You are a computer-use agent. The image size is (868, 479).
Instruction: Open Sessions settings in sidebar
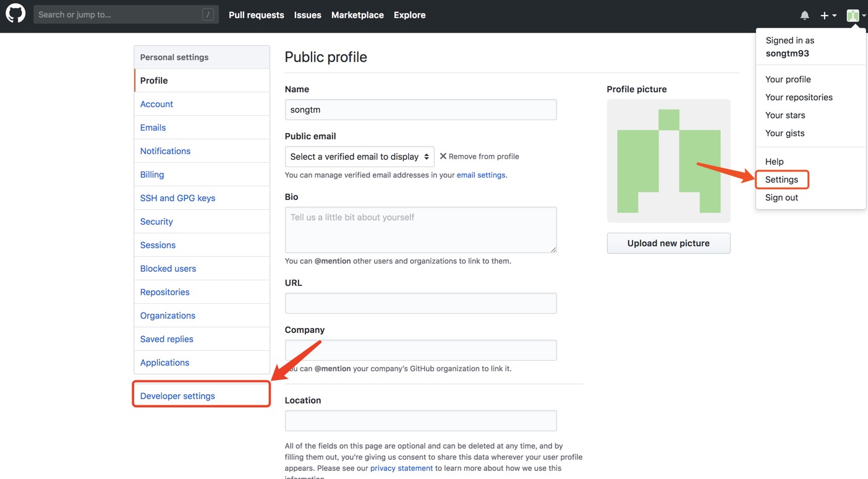[202, 245]
